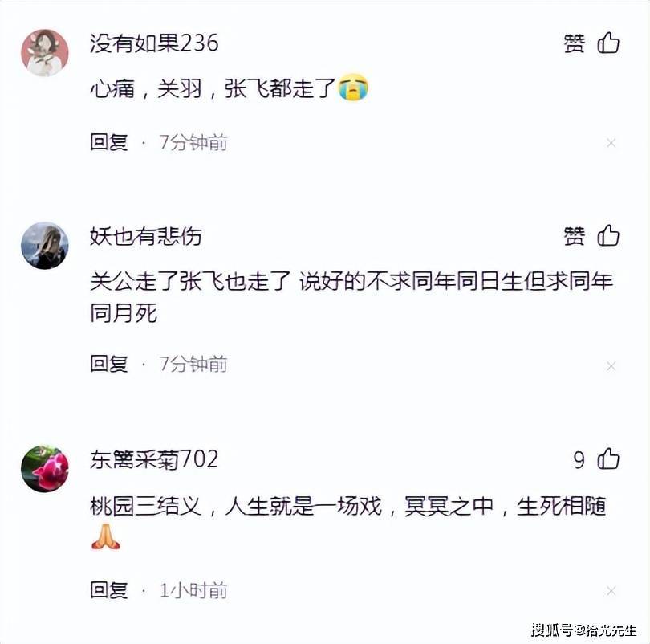Click the praying hands emoji
This screenshot has height=644, width=650.
(x=106, y=536)
